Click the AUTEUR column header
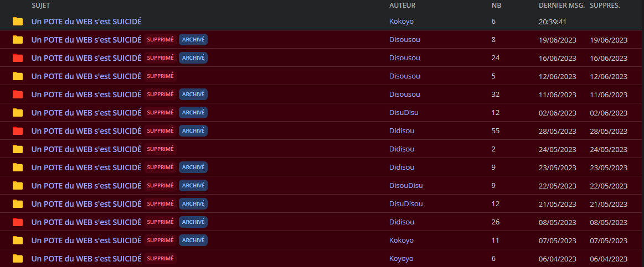Viewport: 644px width, 267px height. (403, 6)
